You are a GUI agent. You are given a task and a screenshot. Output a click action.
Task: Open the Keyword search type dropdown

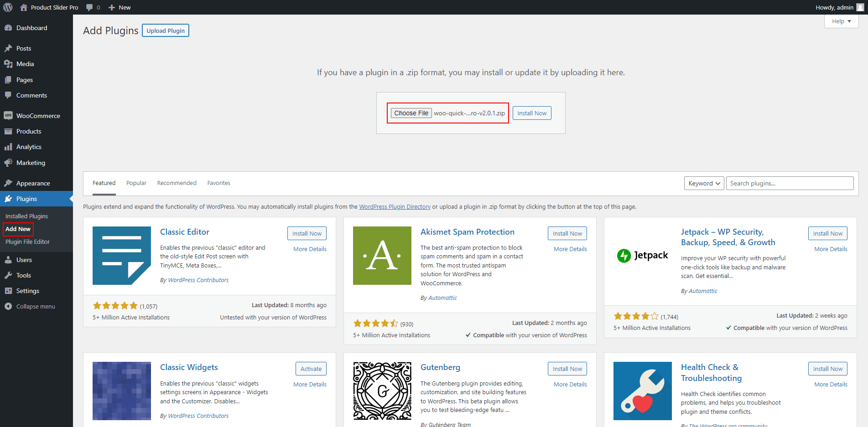coord(704,183)
